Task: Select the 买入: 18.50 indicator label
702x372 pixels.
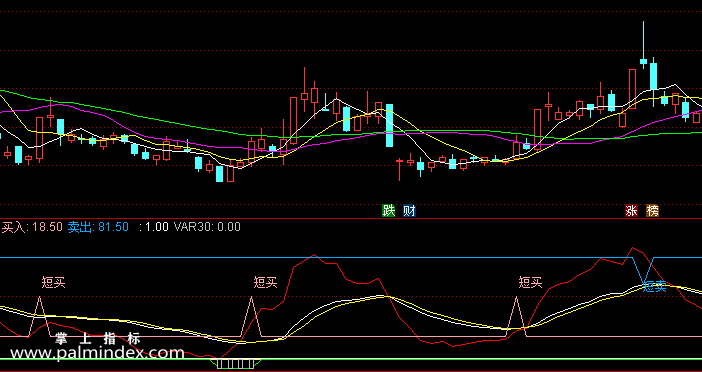Action: click(32, 227)
